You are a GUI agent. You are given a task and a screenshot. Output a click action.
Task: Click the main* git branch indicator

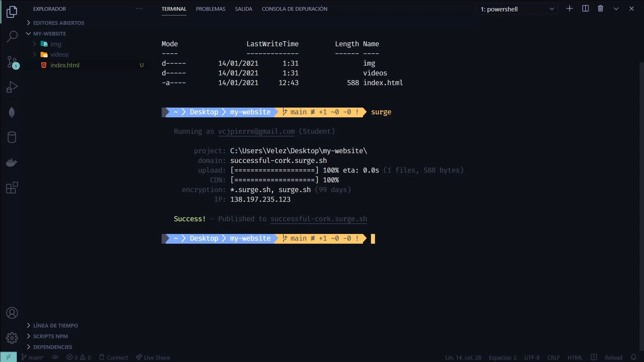(33, 357)
